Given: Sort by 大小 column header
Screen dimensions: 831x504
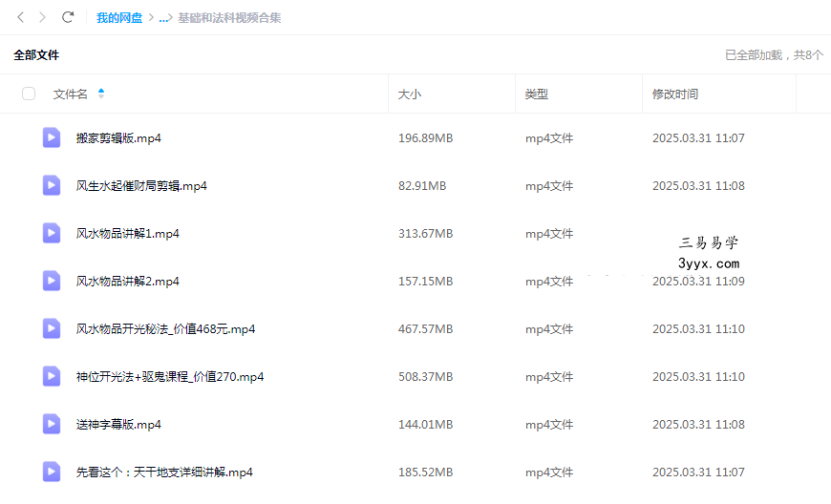Looking at the screenshot, I should point(410,94).
